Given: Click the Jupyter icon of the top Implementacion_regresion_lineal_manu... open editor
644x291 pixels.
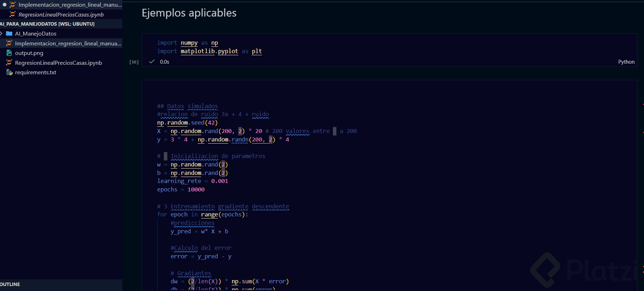Looking at the screenshot, I should pos(13,5).
